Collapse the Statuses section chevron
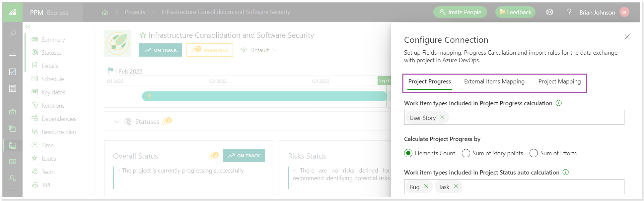Image resolution: width=644 pixels, height=201 pixels. 116,122
